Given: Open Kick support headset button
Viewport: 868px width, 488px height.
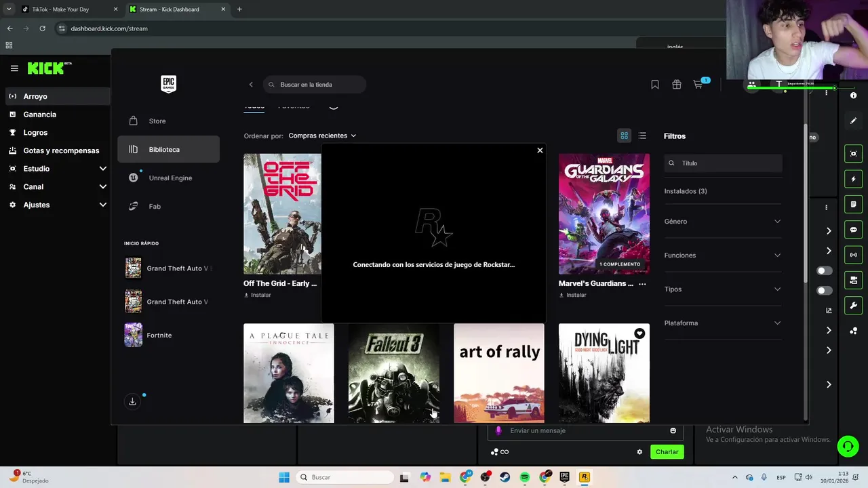Looking at the screenshot, I should 848,446.
